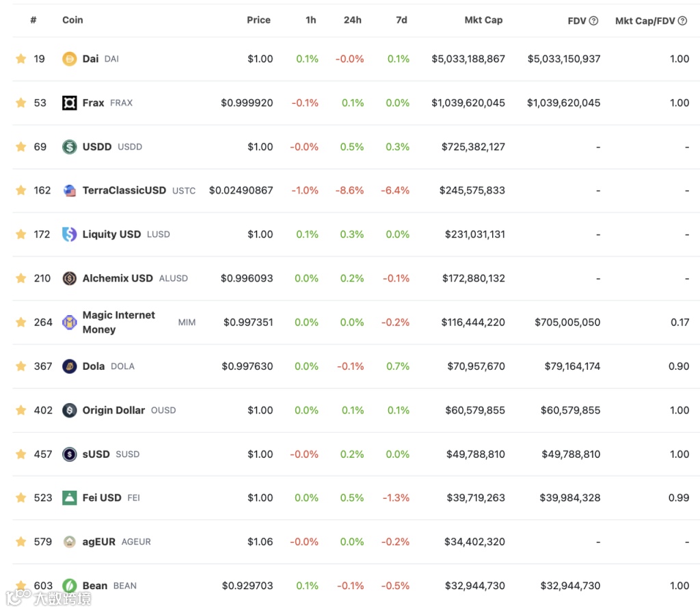
Task: Toggle favorite star for Frax
Action: tap(21, 103)
